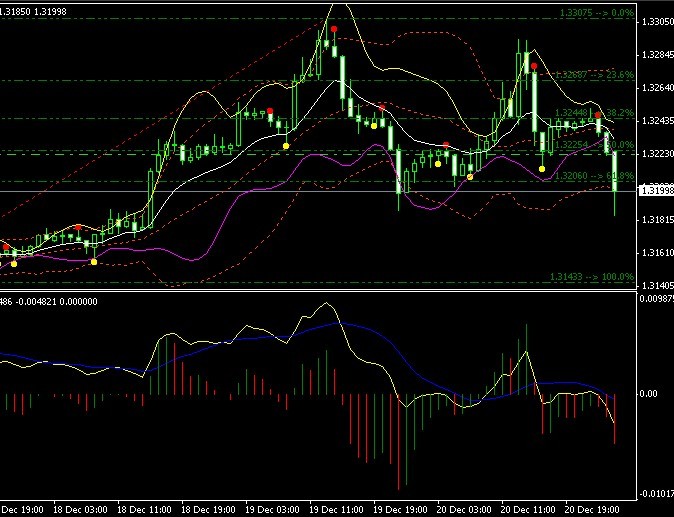Viewport: 674px width, 517px height.
Task: Click the 1.33075 --> 0.0% Fibonacci label
Action: point(597,13)
